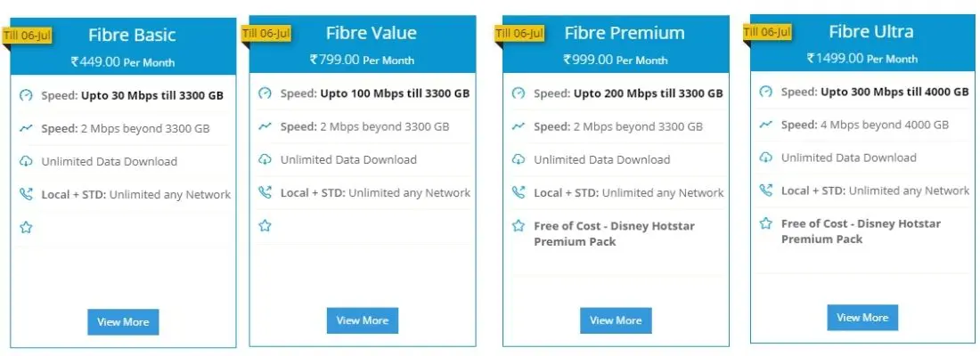This screenshot has height=356, width=980.
Task: Click the ₹999.00 Per Month price
Action: (616, 60)
